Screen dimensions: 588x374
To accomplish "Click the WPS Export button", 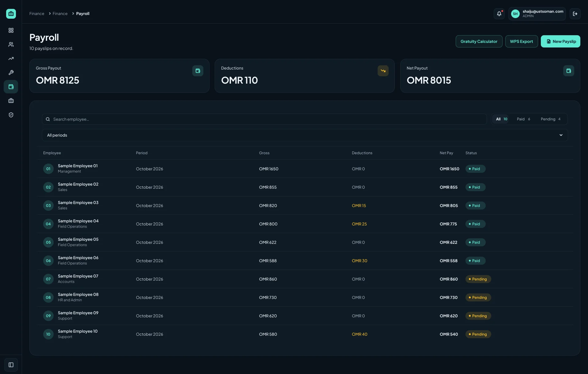I will (x=522, y=41).
